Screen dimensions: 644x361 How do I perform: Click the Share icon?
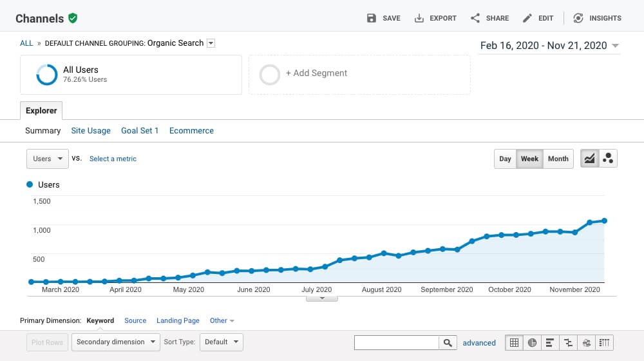pyautogui.click(x=475, y=18)
